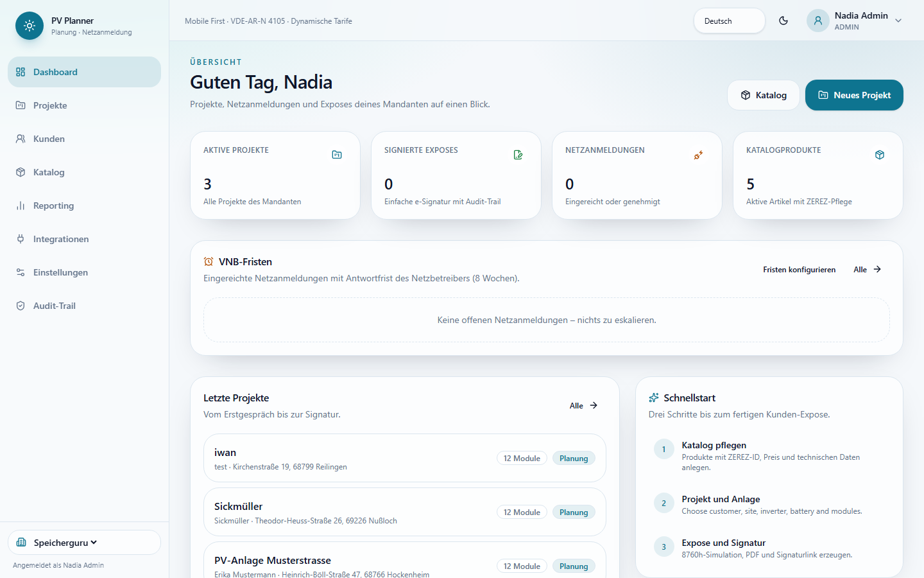This screenshot has height=578, width=924.
Task: Show all Letzte Projekte via Alle link
Action: tap(584, 406)
